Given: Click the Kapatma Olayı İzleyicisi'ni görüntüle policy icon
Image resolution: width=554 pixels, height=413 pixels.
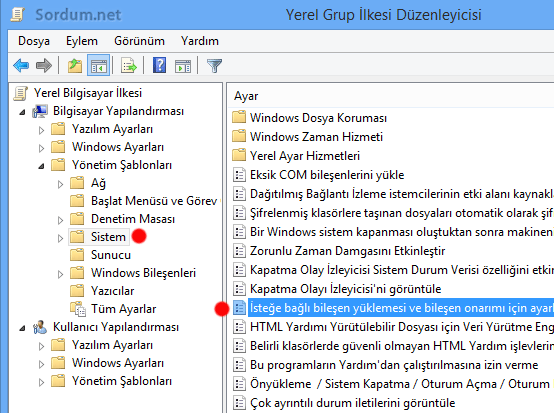Looking at the screenshot, I should point(240,289).
